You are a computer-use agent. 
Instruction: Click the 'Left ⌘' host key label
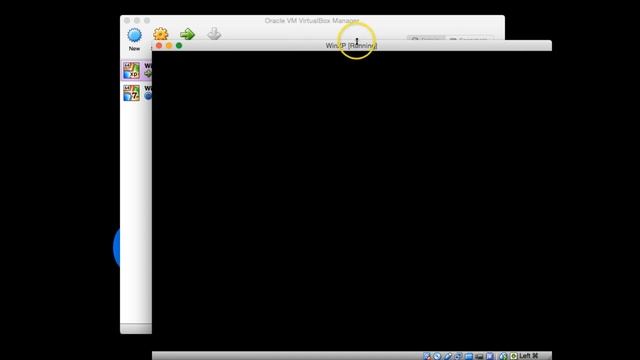click(529, 356)
